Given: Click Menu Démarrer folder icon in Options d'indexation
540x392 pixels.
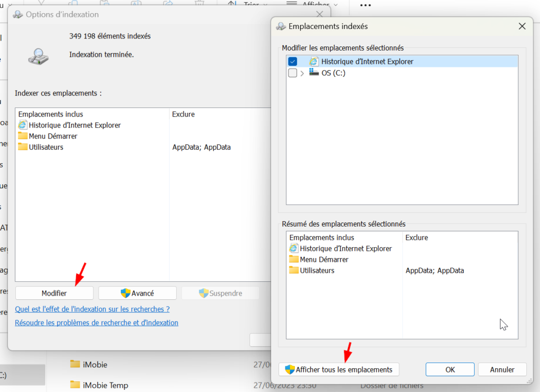Looking at the screenshot, I should tap(23, 135).
